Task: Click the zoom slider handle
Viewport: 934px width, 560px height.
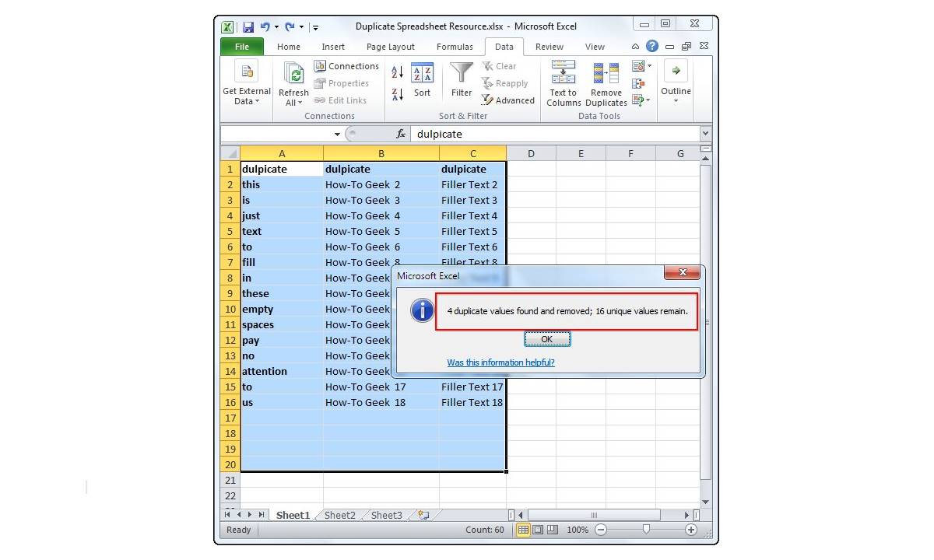Action: tap(646, 530)
